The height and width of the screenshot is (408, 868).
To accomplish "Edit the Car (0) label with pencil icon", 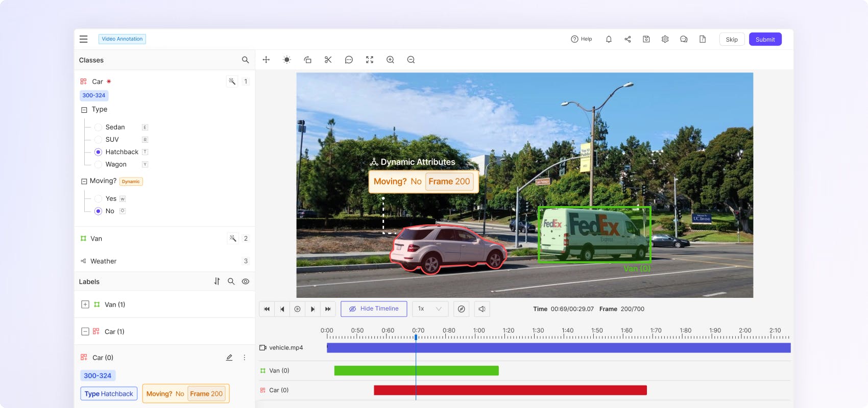I will pyautogui.click(x=229, y=358).
